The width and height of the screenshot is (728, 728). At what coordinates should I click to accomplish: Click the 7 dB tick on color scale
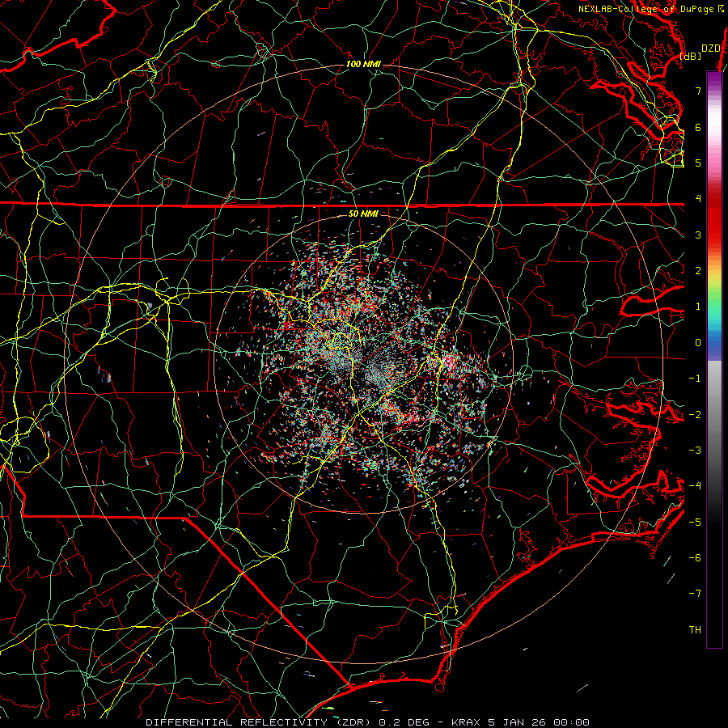(x=698, y=91)
